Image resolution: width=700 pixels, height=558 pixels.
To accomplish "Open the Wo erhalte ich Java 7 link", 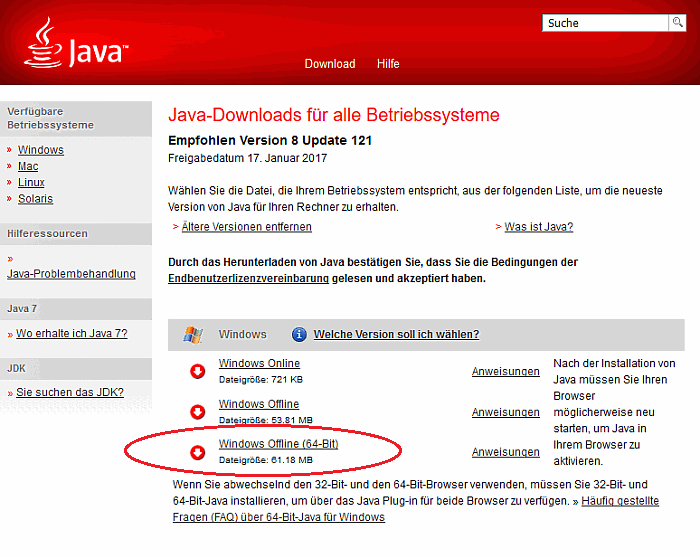I will 71,333.
